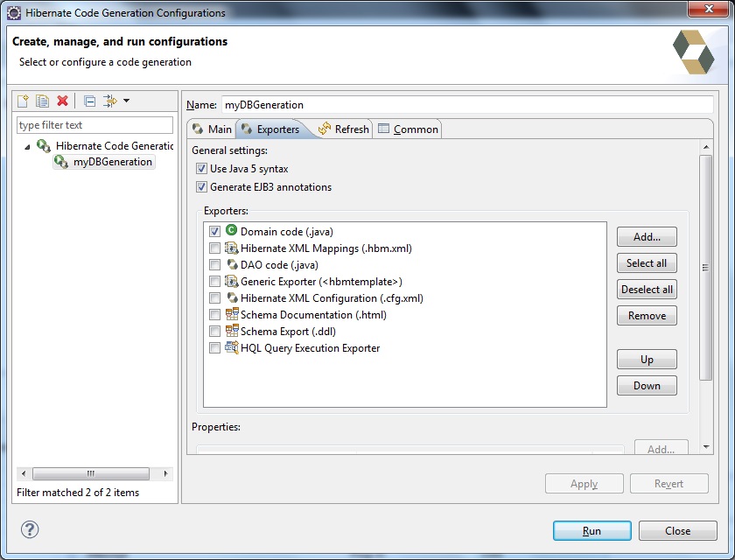Open the Refresh tab

[x=344, y=129]
